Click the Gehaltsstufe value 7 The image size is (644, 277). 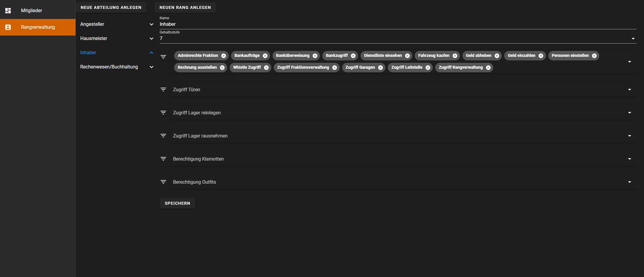coord(161,39)
